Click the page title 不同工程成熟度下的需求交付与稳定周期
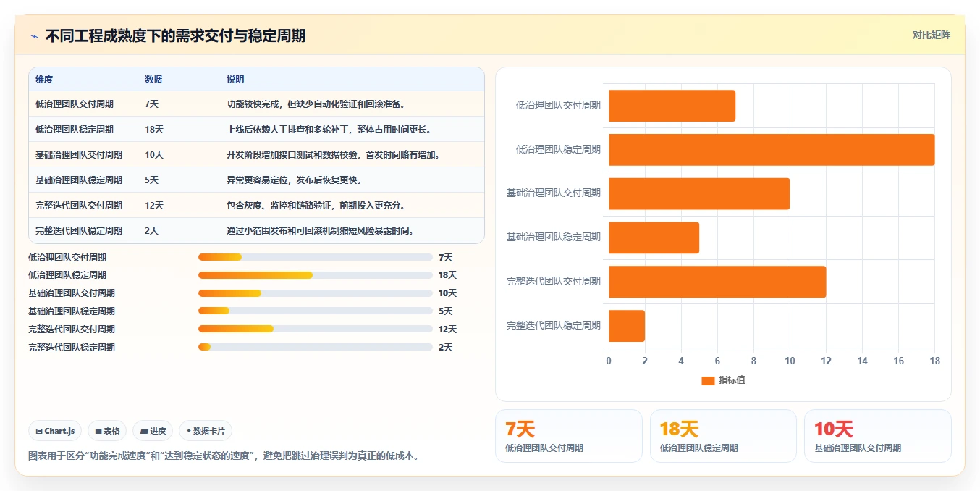The image size is (980, 491). (x=175, y=35)
